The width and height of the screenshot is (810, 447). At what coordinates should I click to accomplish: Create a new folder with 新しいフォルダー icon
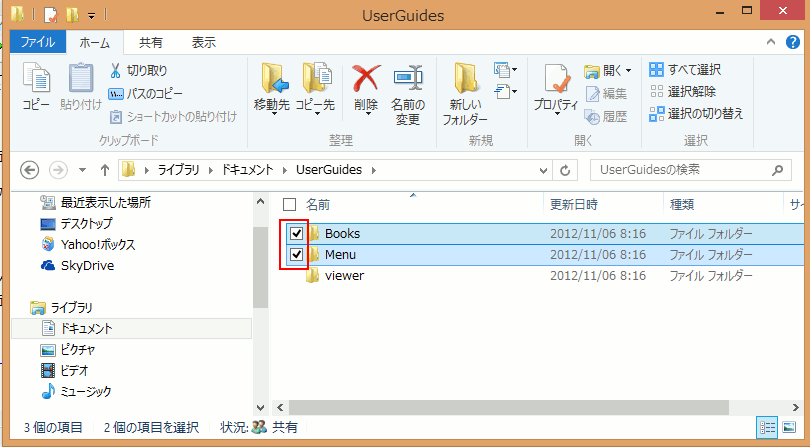click(465, 79)
